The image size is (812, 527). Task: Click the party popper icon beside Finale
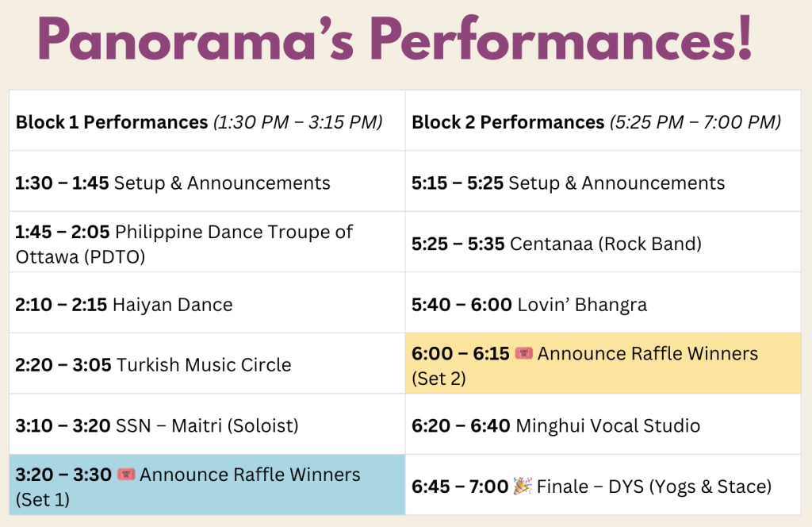coord(523,486)
